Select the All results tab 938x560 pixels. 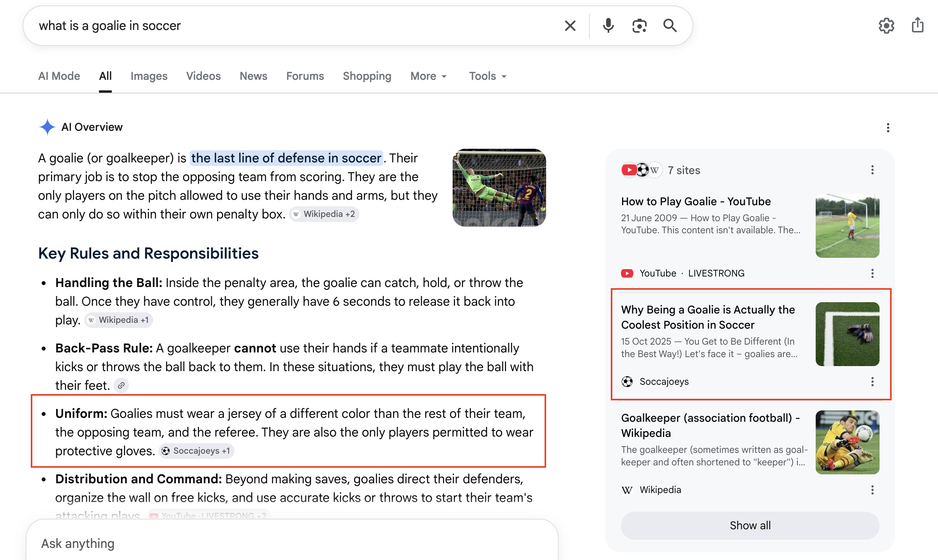pos(105,76)
